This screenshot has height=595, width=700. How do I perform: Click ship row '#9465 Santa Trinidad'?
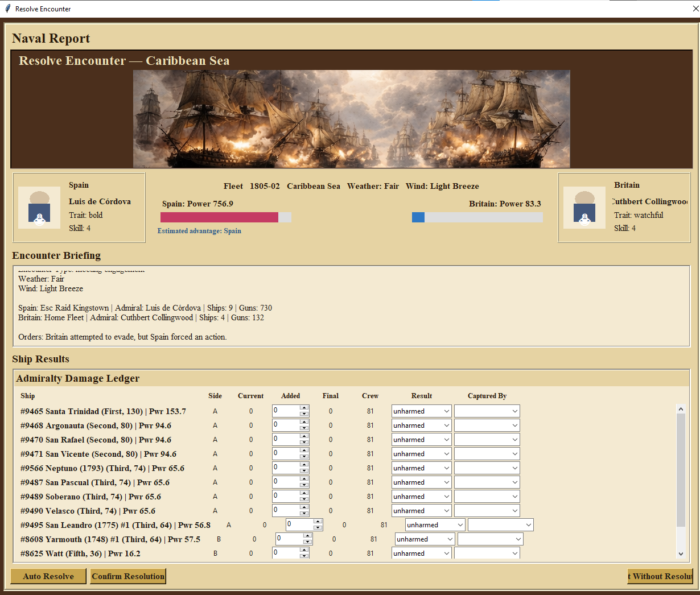(103, 411)
